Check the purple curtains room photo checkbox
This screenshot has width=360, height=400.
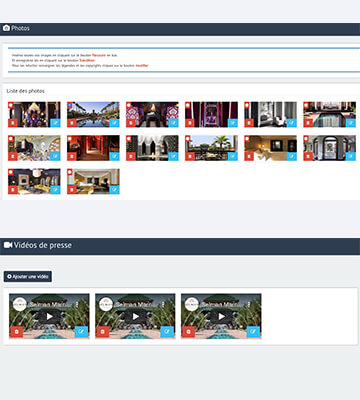[x=188, y=105]
